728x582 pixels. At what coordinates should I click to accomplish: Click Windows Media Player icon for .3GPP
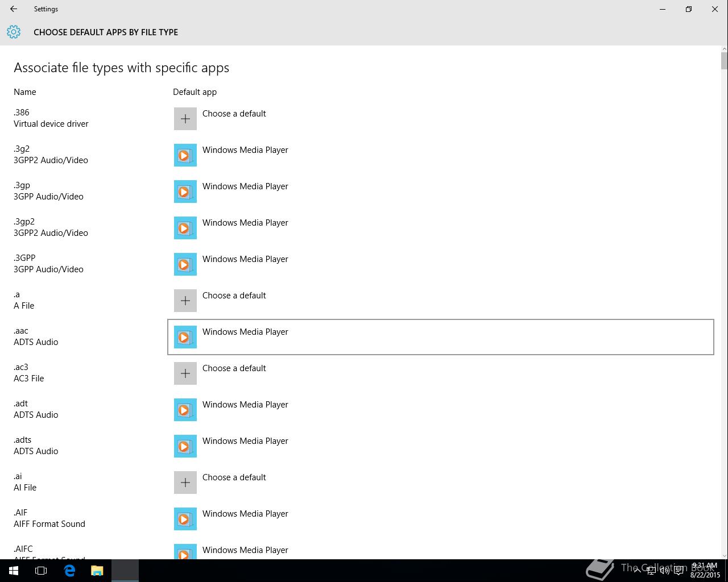pyautogui.click(x=185, y=264)
